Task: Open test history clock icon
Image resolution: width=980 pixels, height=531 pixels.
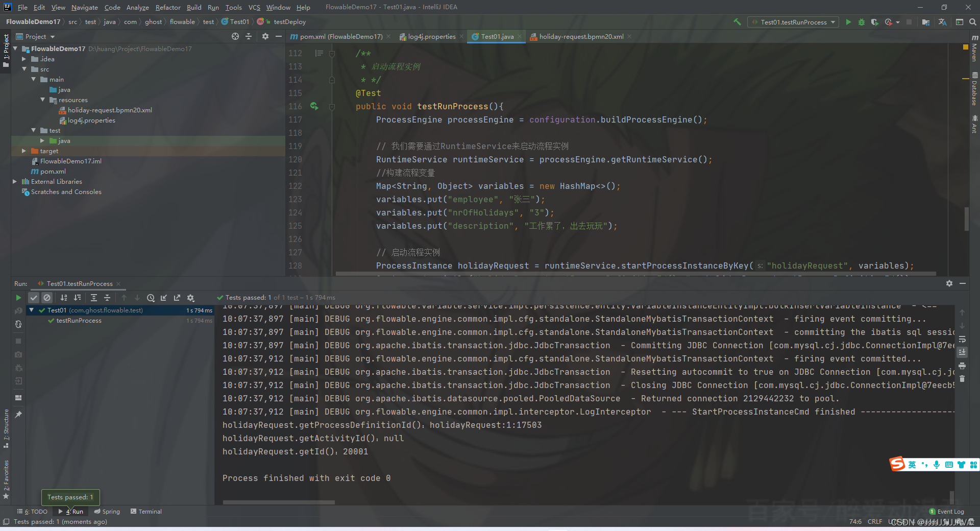Action: (x=151, y=298)
